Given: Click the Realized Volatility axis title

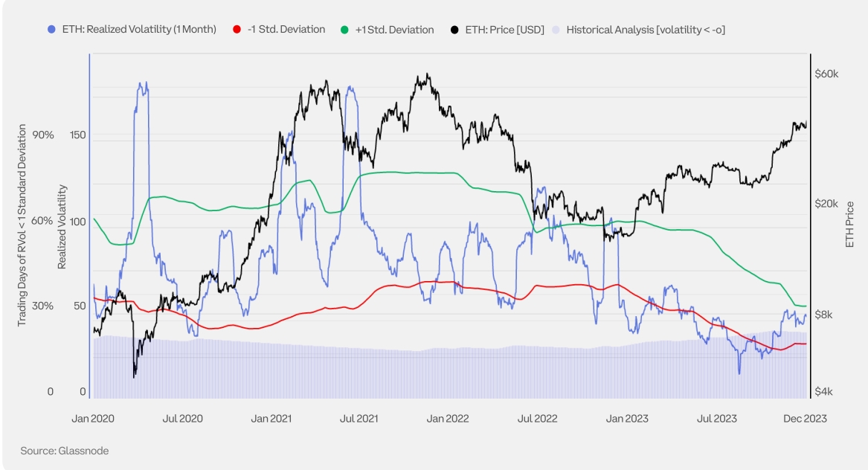Looking at the screenshot, I should (x=62, y=227).
